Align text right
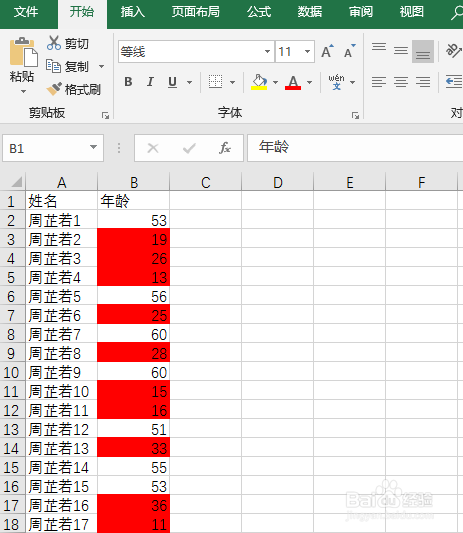 tap(423, 82)
